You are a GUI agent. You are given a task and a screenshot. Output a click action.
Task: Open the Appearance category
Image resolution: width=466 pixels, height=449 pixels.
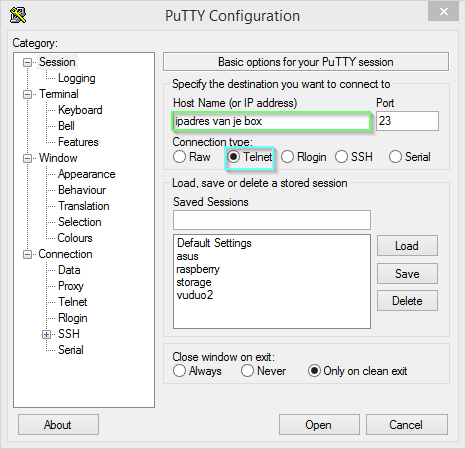click(86, 174)
